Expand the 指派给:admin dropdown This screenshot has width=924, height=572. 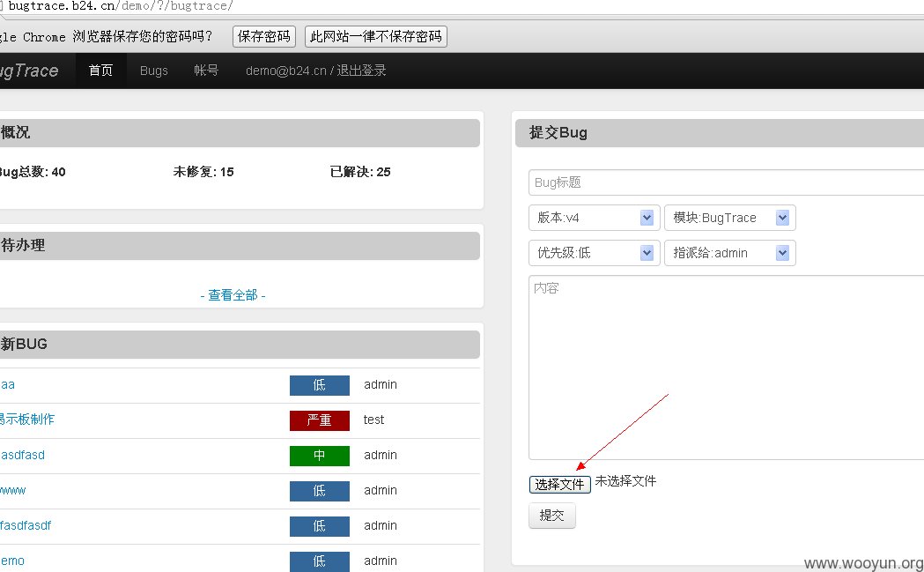[730, 253]
